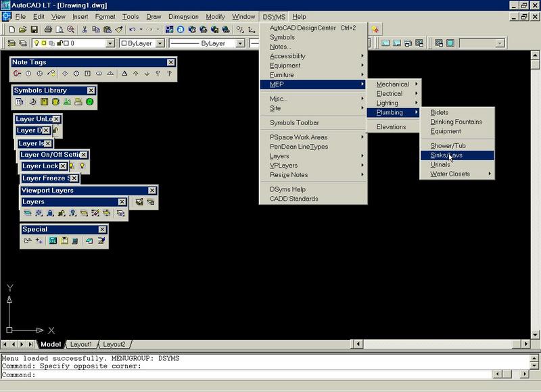Close the Note Tags toolbar
The width and height of the screenshot is (541, 392).
coord(171,62)
